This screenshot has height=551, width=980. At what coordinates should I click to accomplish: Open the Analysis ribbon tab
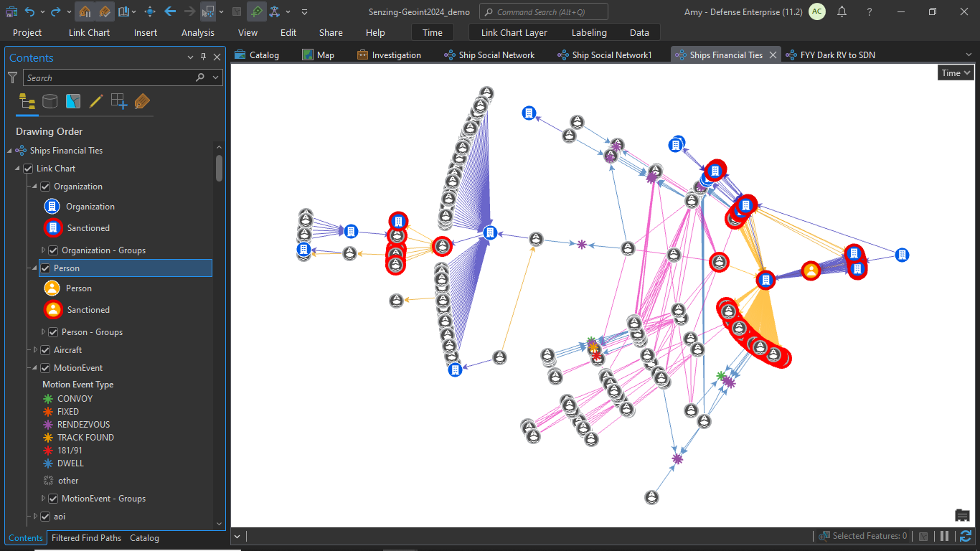pos(198,32)
